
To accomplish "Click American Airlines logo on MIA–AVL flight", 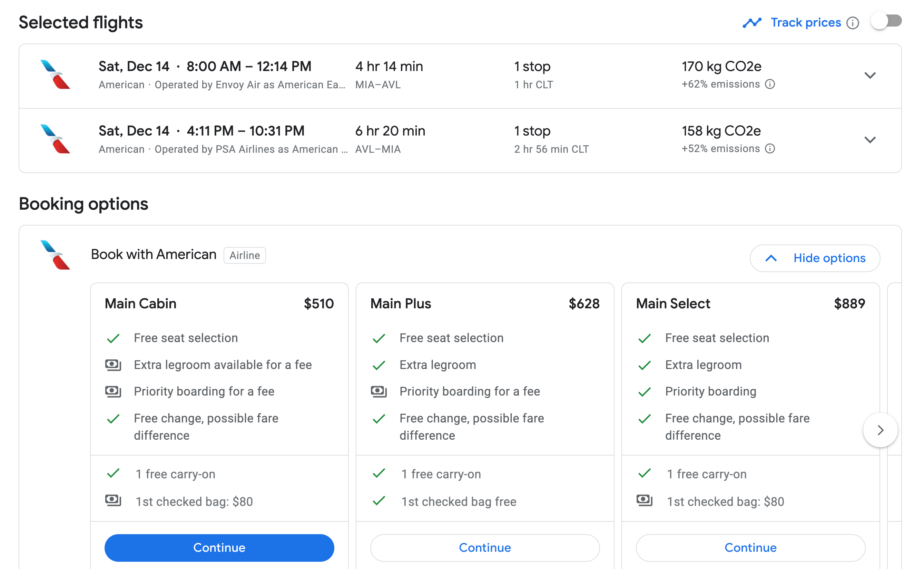I will [55, 74].
